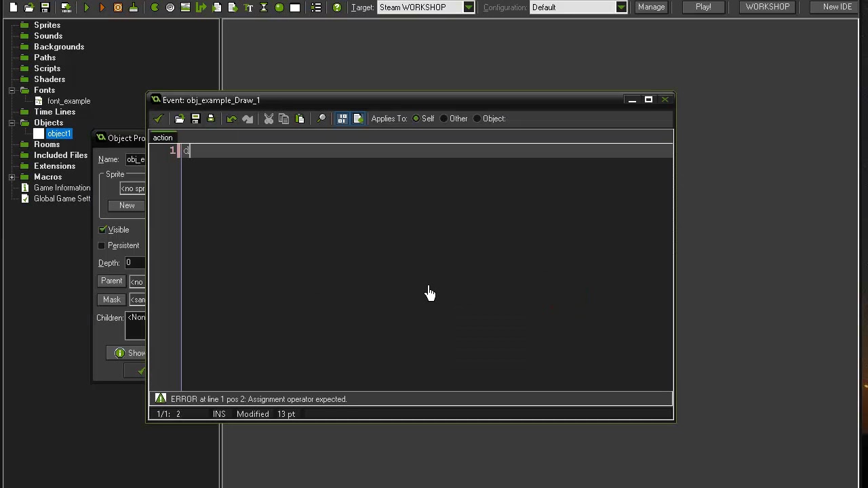The image size is (868, 488).
Task: Click the Manage configurations button
Action: [651, 7]
